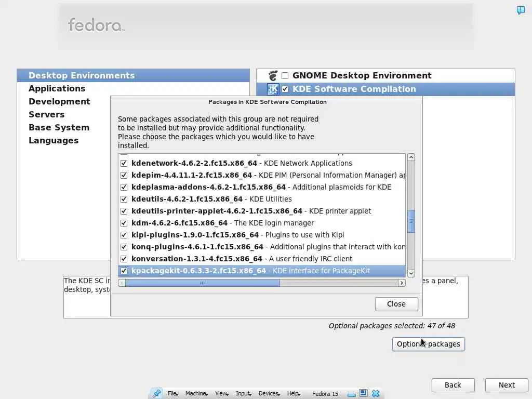The image size is (532, 399).
Task: Open the View menu in VM toolbar
Action: 221,394
